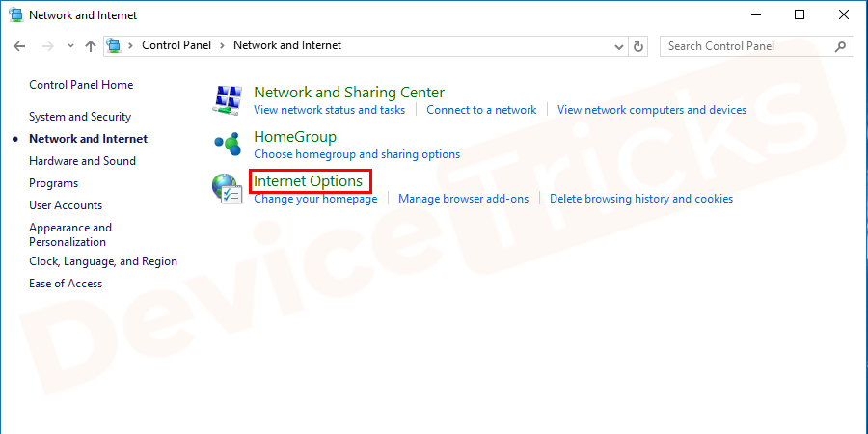868x434 pixels.
Task: Click Delete browsing history and cookies
Action: [641, 198]
